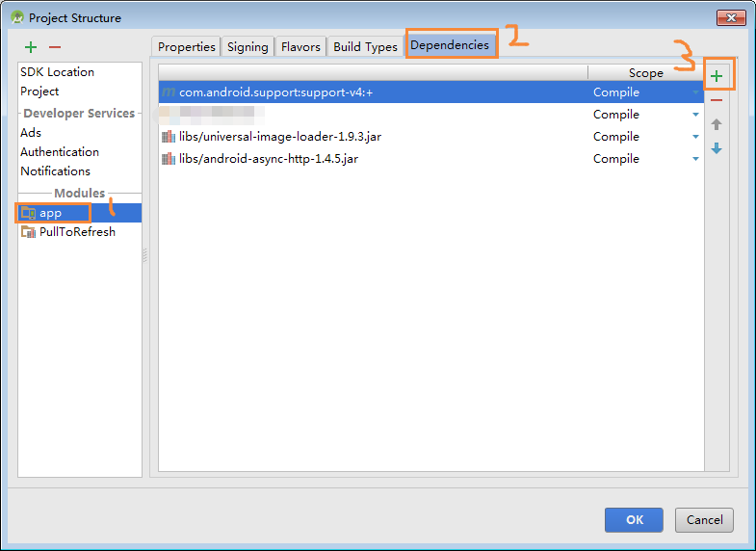Switch to the Properties tab
Screen dimensions: 756x551
pyautogui.click(x=186, y=47)
